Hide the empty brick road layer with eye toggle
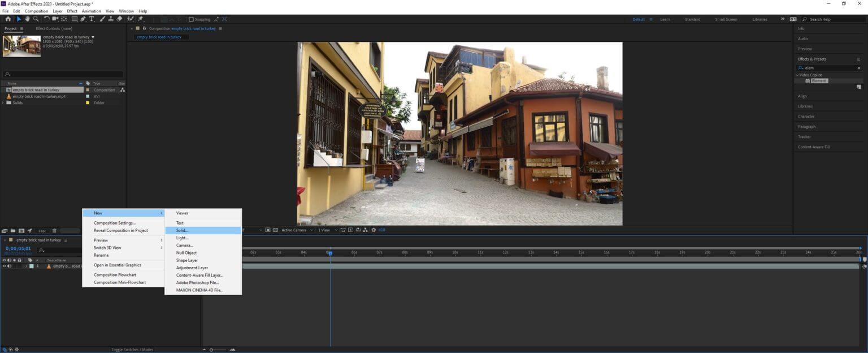This screenshot has height=353, width=868. [4, 266]
